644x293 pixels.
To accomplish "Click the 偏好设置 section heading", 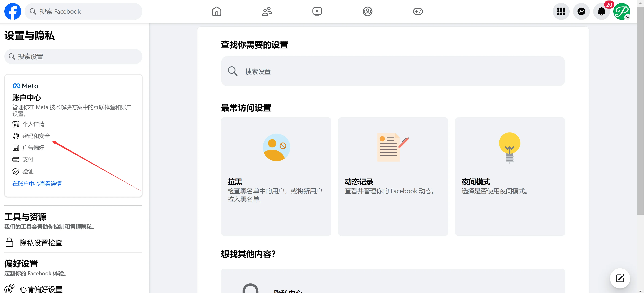I will click(21, 263).
